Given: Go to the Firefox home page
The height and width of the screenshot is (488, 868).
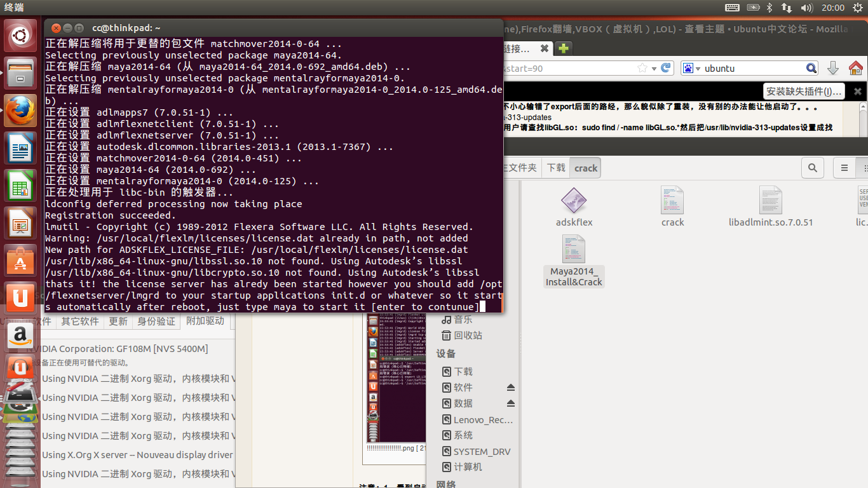Looking at the screenshot, I should tap(855, 68).
